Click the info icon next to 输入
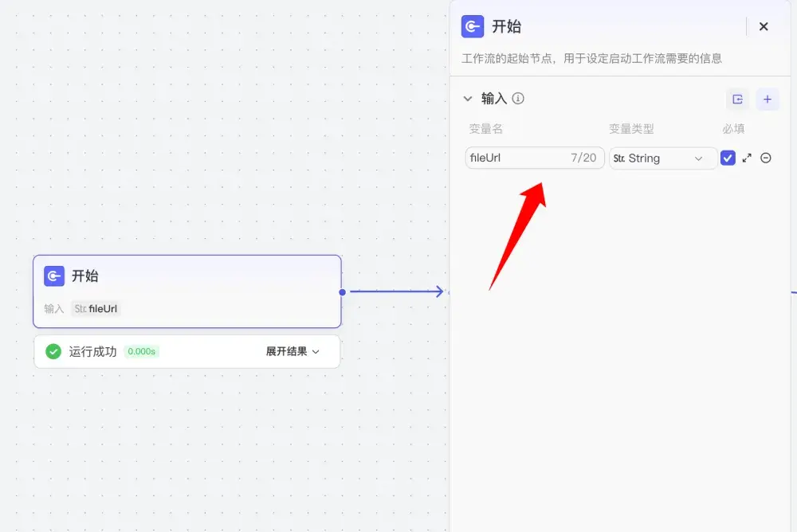The height and width of the screenshot is (532, 797). tap(517, 98)
